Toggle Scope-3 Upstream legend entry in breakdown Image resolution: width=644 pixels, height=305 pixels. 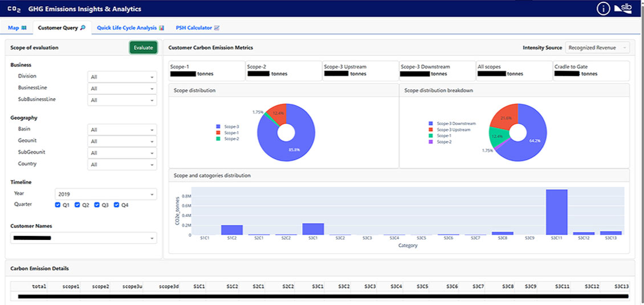coord(450,129)
